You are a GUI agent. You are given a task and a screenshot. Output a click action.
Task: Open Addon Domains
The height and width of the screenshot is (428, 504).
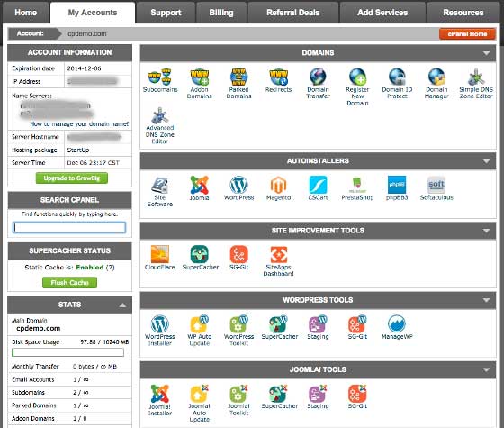(x=199, y=84)
